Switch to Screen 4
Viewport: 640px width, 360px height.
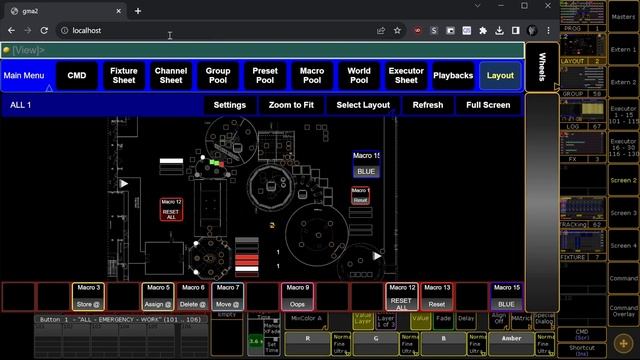pos(623,245)
